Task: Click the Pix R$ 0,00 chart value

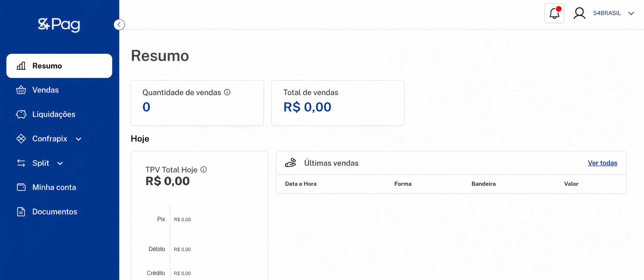Action: (182, 219)
